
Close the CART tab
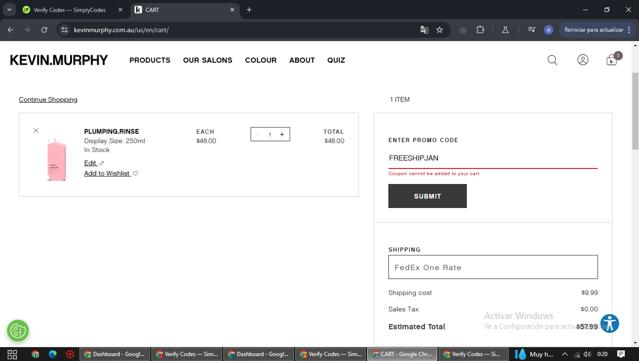click(232, 10)
